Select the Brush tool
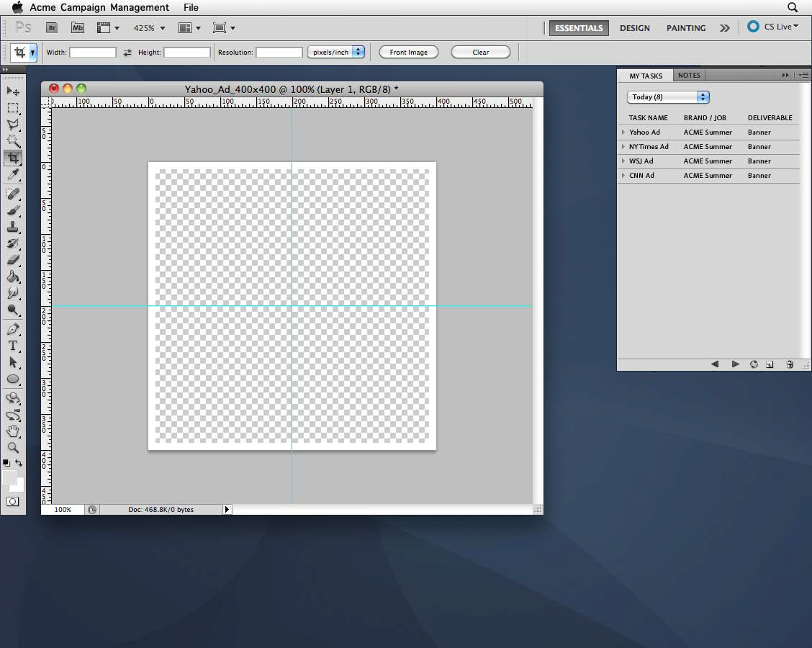Viewport: 812px width, 648px height. (13, 210)
